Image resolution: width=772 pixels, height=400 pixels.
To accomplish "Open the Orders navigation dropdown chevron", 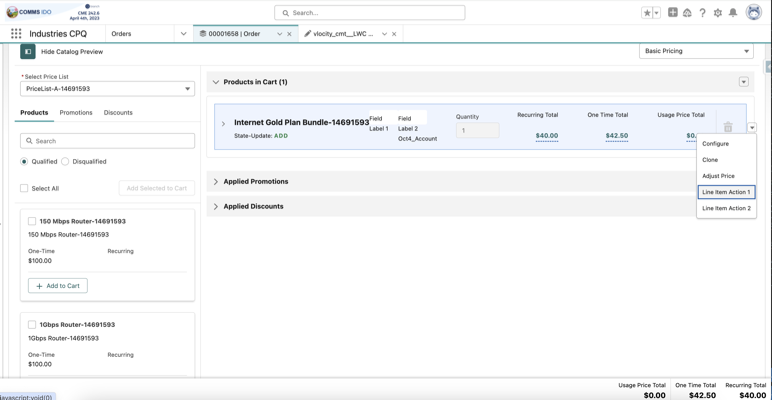I will 184,33.
